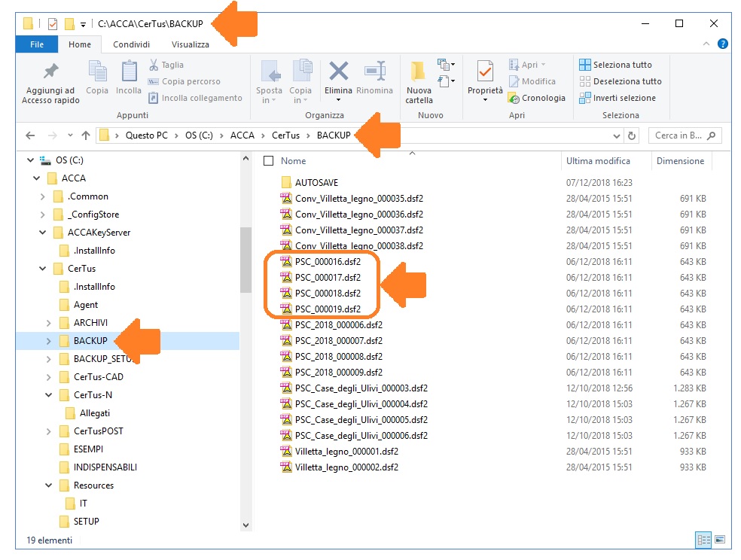Click the up-arrow parent folder button
The height and width of the screenshot is (560, 741).
pos(86,136)
